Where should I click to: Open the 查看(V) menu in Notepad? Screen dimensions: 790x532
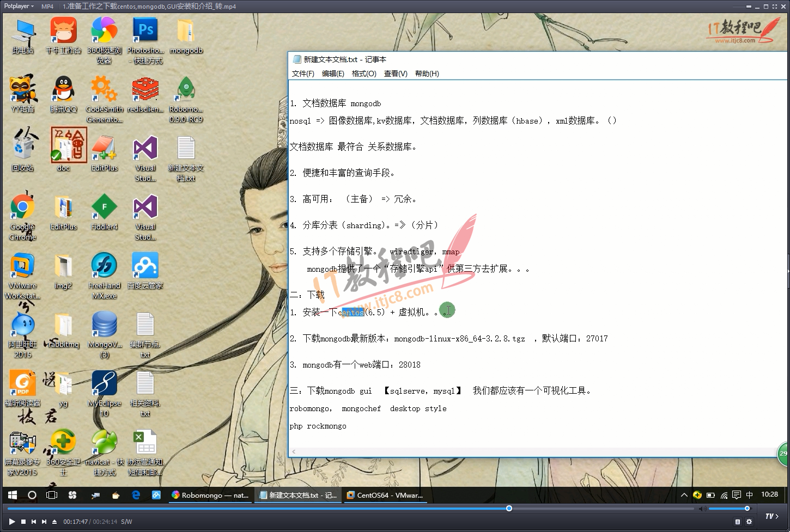tap(396, 74)
